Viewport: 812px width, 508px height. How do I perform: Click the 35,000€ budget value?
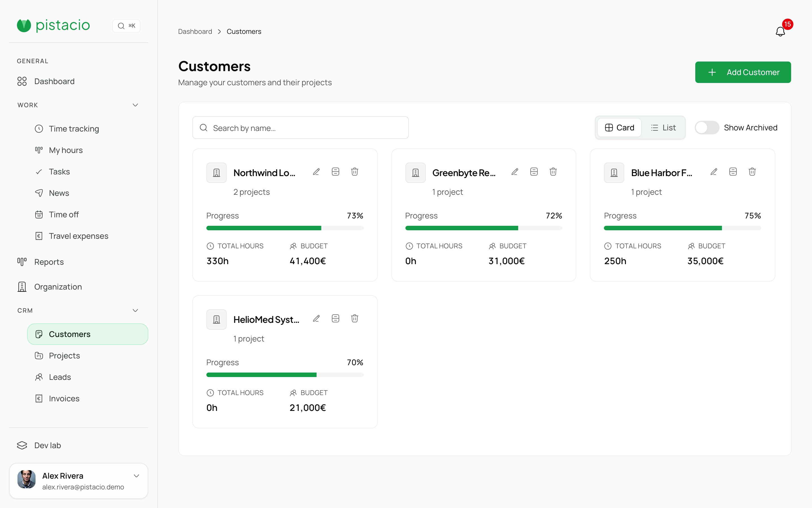click(705, 261)
